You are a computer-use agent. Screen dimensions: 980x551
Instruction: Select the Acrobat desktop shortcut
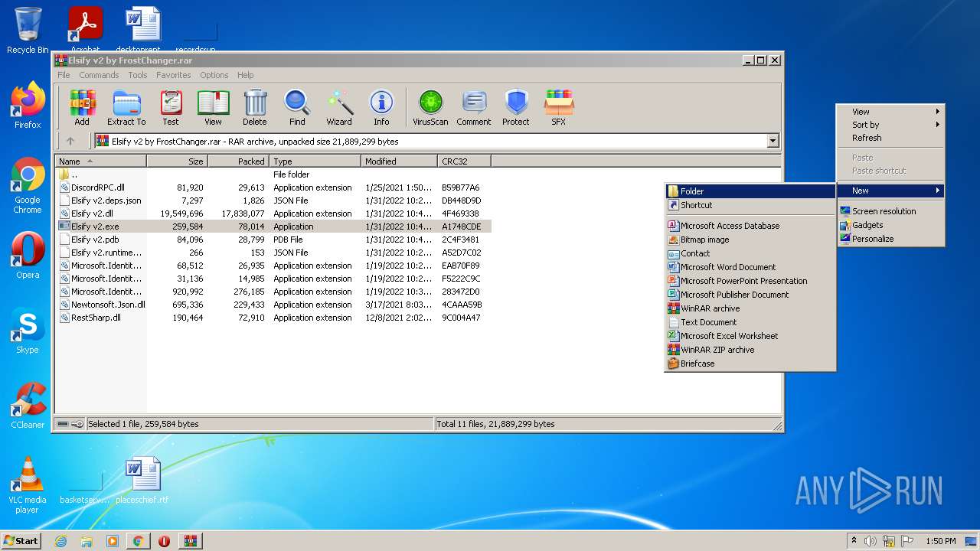pyautogui.click(x=86, y=29)
